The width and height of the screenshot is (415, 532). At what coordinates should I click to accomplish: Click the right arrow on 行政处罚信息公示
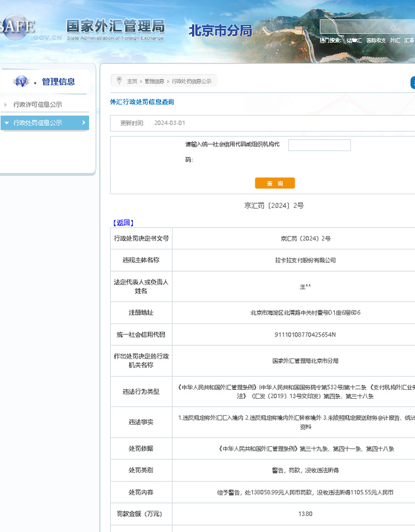84,123
